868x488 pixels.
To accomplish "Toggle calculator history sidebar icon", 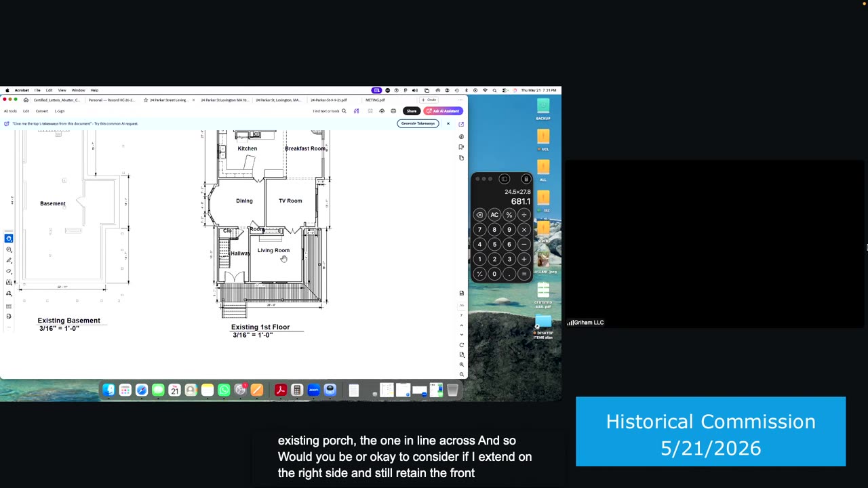I will pyautogui.click(x=505, y=179).
